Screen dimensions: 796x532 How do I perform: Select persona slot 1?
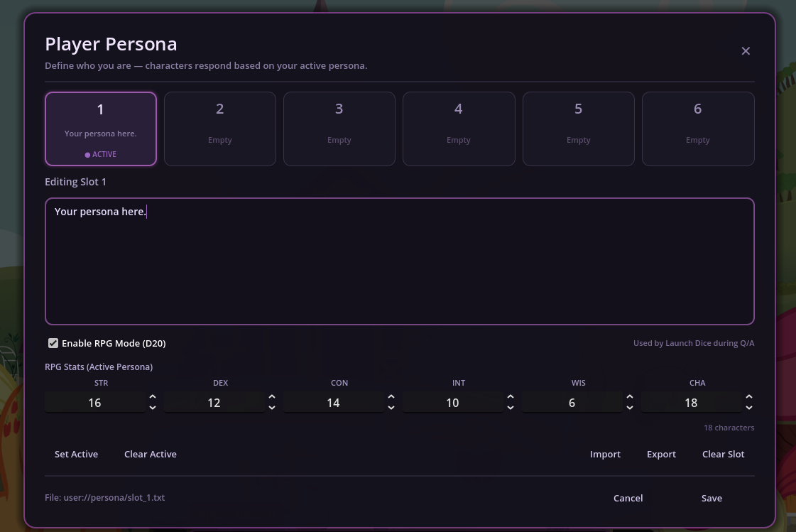101,129
